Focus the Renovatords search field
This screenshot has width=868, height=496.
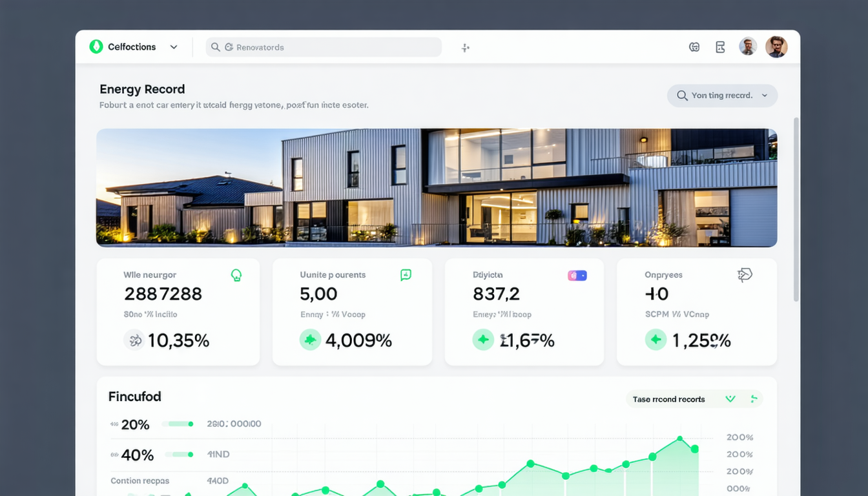[324, 47]
